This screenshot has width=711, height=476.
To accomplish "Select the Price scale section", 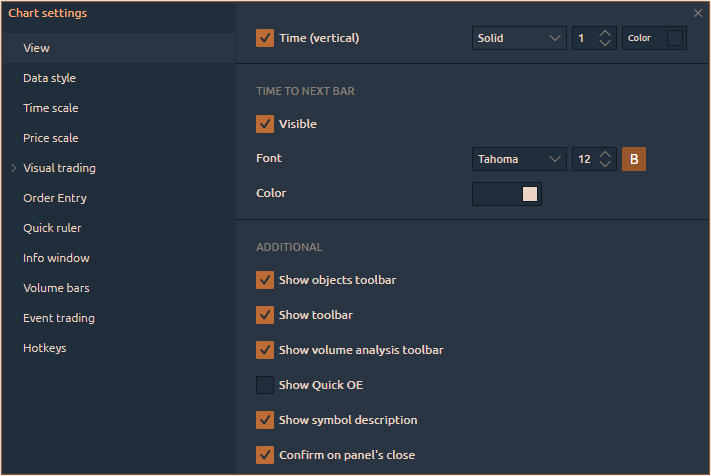I will 51,138.
